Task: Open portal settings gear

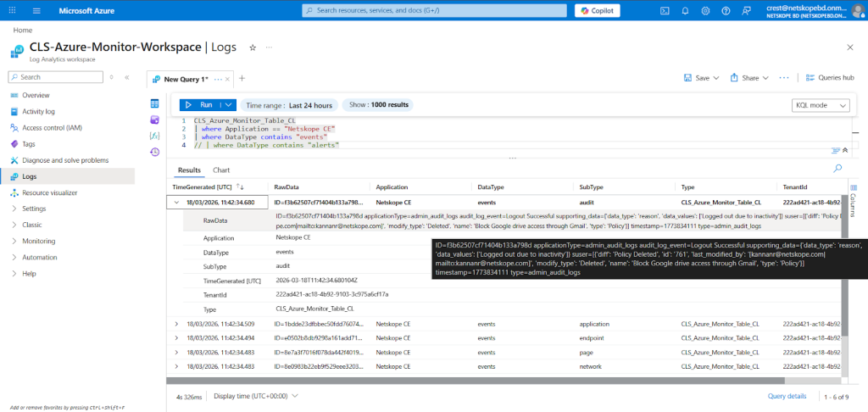Action: point(705,10)
